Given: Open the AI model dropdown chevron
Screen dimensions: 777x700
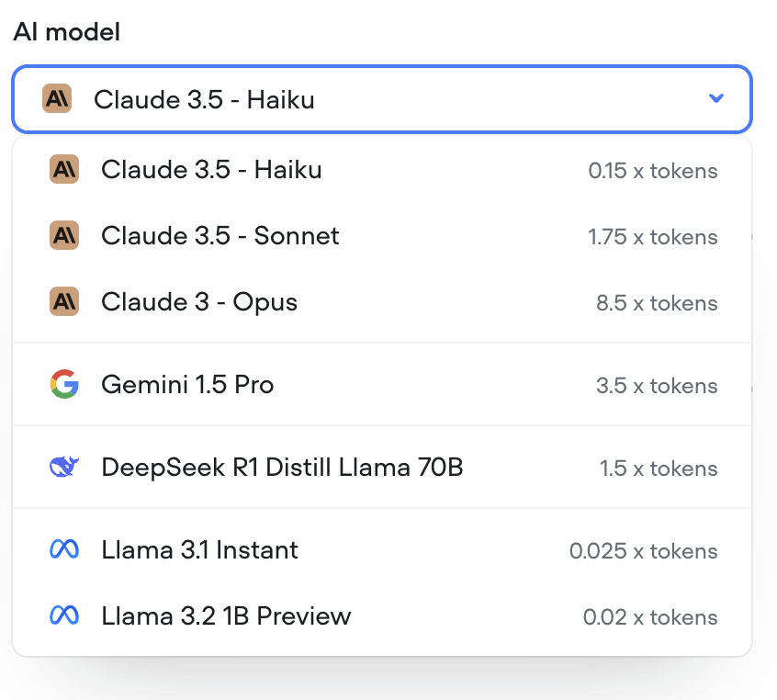Looking at the screenshot, I should (x=716, y=98).
